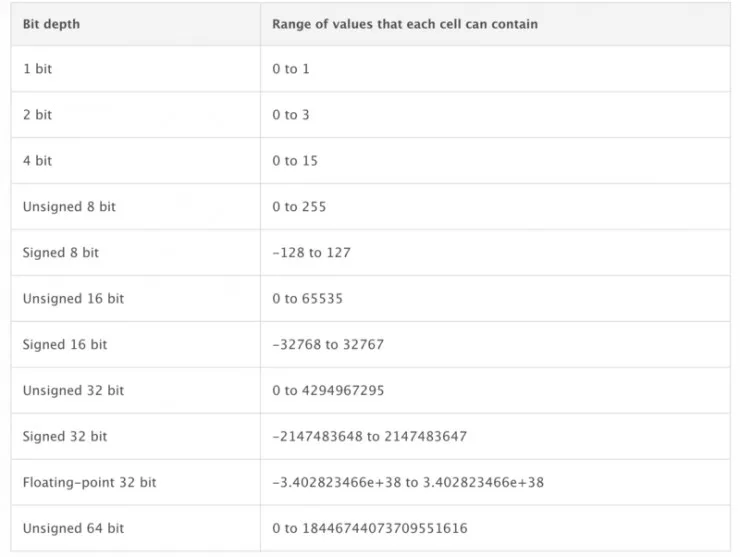Viewport: 740px width, 557px height.
Task: Select the "Signed 8 bit" label
Action: click(x=61, y=253)
